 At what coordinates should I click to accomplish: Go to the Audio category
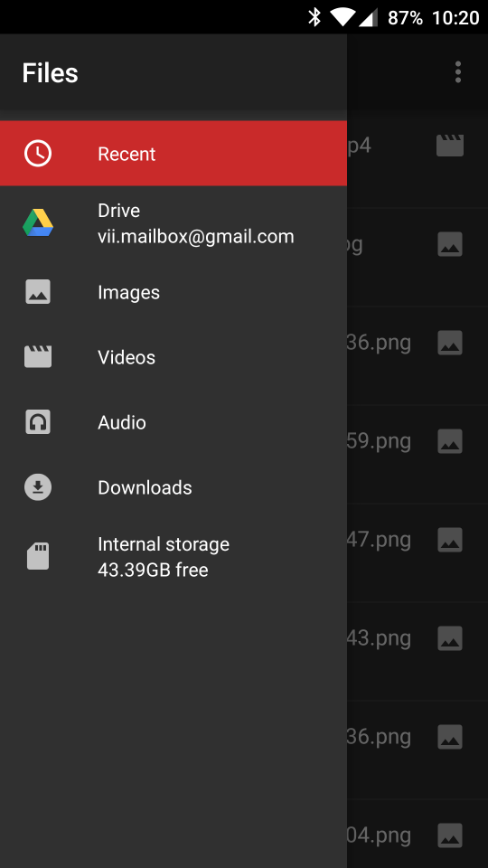174,422
